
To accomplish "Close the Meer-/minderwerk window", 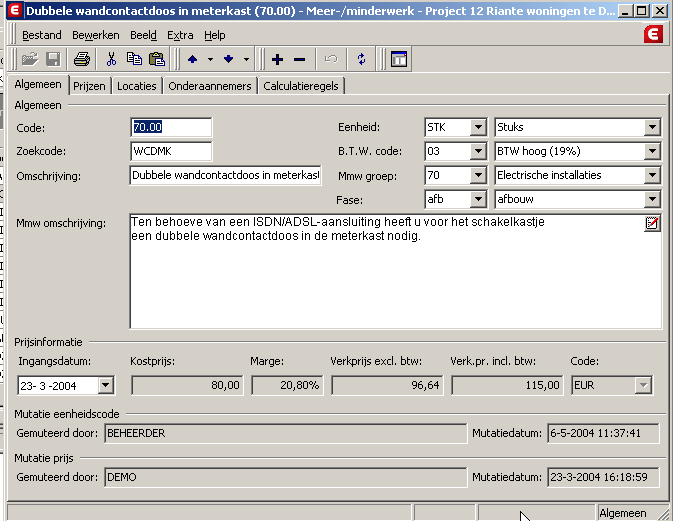I will point(660,11).
